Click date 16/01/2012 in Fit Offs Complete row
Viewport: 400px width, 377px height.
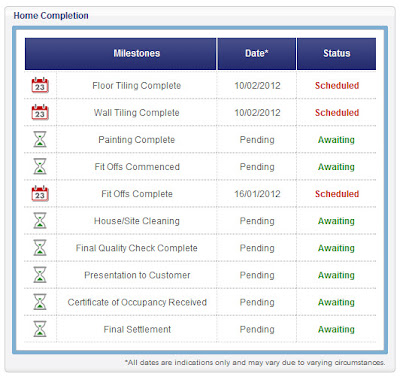(x=257, y=194)
